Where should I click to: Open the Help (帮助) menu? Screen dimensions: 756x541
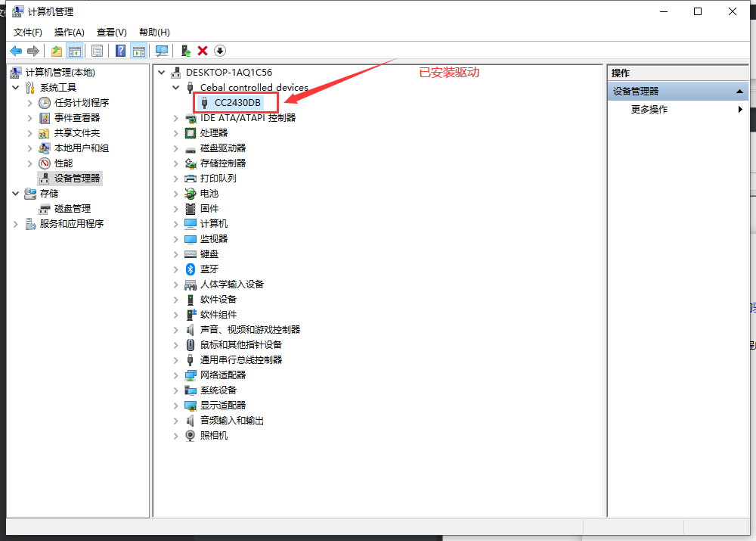pos(154,33)
